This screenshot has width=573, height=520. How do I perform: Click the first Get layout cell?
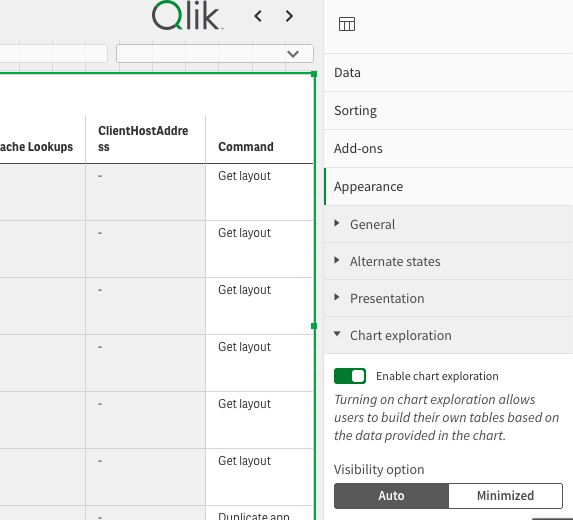click(259, 192)
